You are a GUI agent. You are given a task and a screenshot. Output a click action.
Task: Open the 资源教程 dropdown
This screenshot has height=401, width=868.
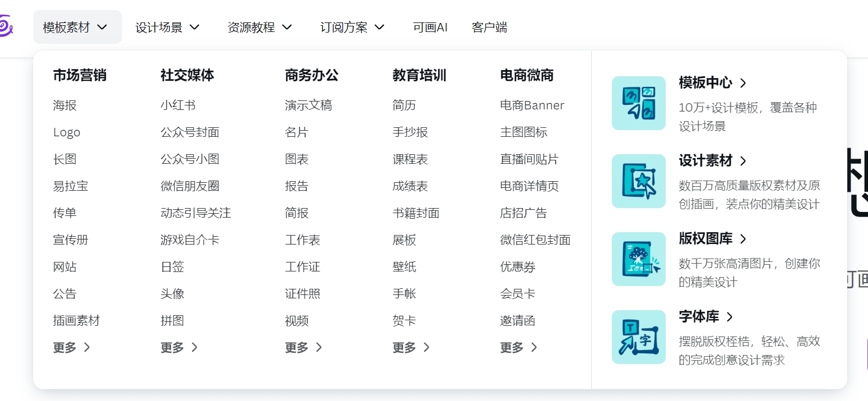[260, 26]
